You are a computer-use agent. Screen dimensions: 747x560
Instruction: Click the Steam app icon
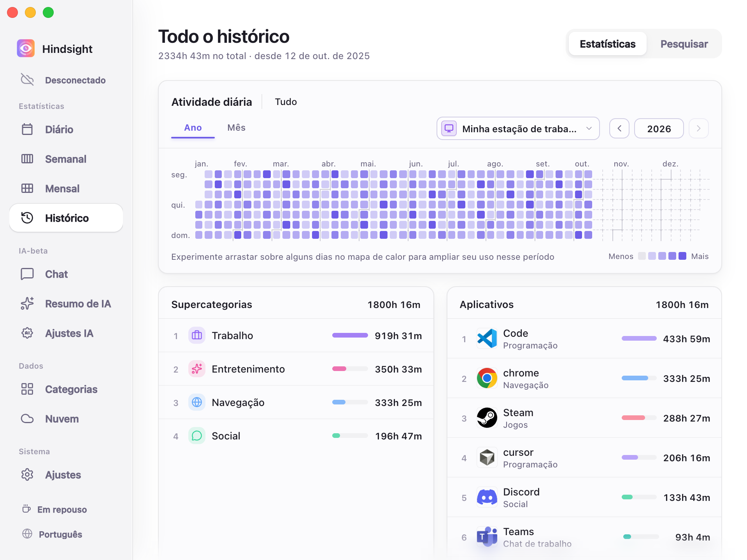487,418
